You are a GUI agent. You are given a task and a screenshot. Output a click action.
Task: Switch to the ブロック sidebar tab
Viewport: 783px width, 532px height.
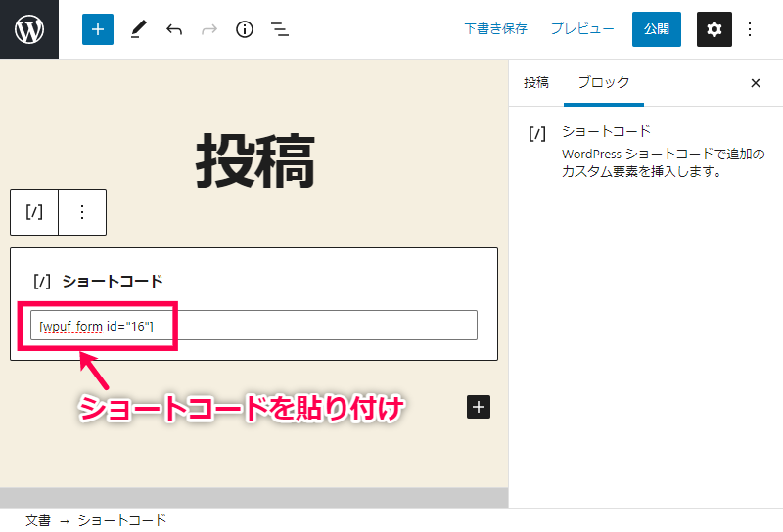click(603, 82)
